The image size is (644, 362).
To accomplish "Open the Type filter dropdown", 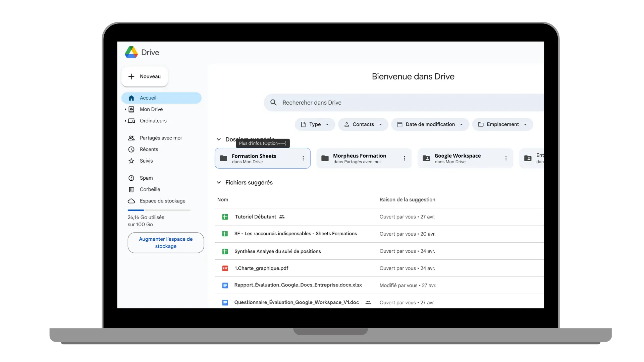I will click(x=315, y=124).
